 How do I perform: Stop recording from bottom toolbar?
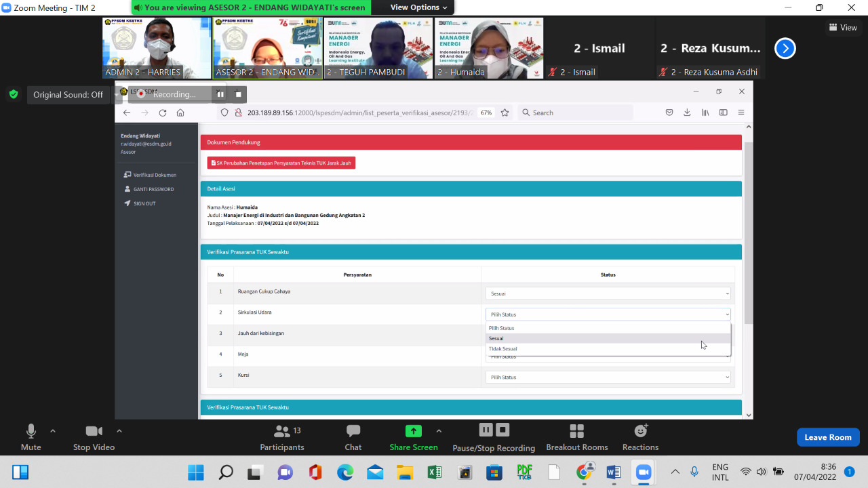point(502,430)
